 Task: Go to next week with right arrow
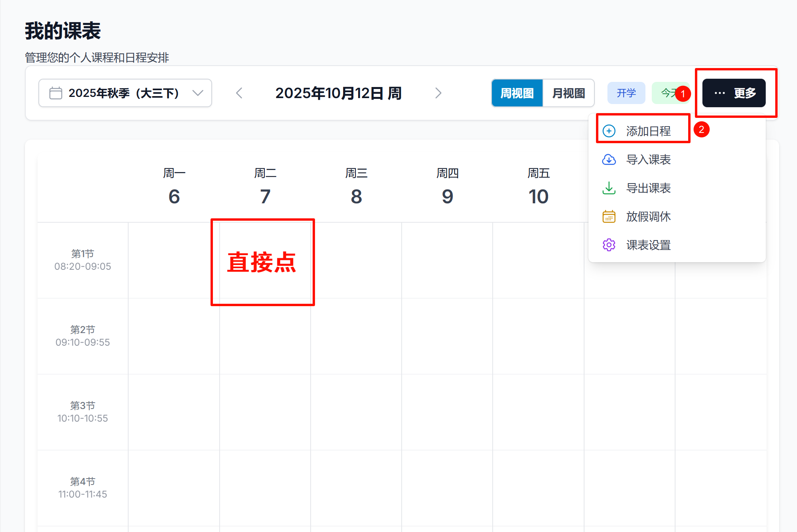[438, 93]
